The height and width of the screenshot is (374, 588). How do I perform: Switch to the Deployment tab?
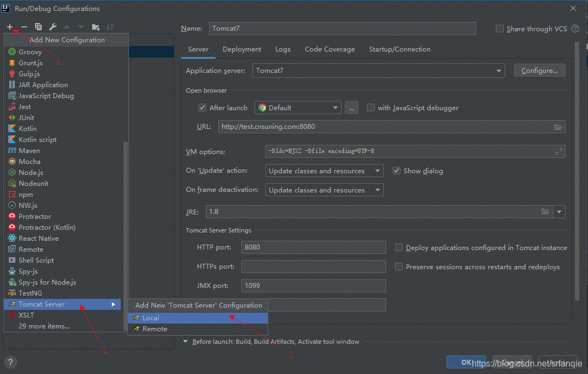tap(242, 49)
